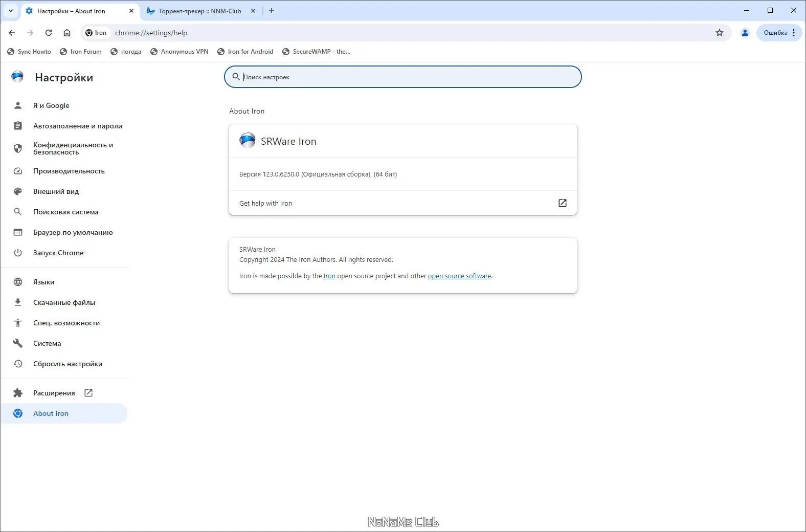
Task: Click the clipboard icon for Автозаполнение и пароли
Action: pyautogui.click(x=18, y=126)
